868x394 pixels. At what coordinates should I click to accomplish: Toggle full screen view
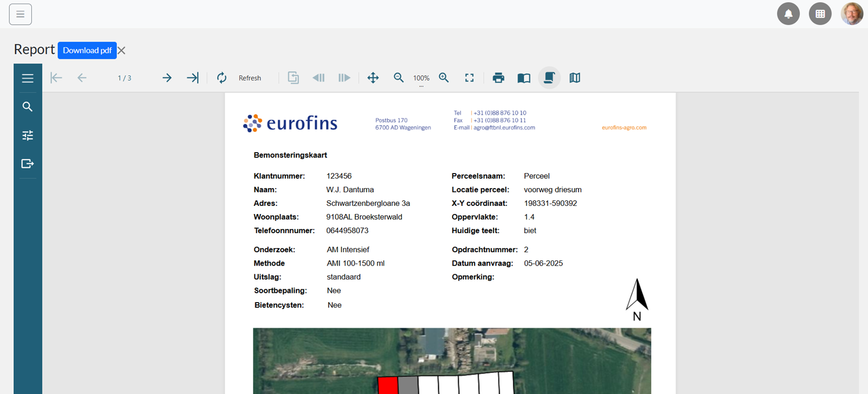point(469,78)
